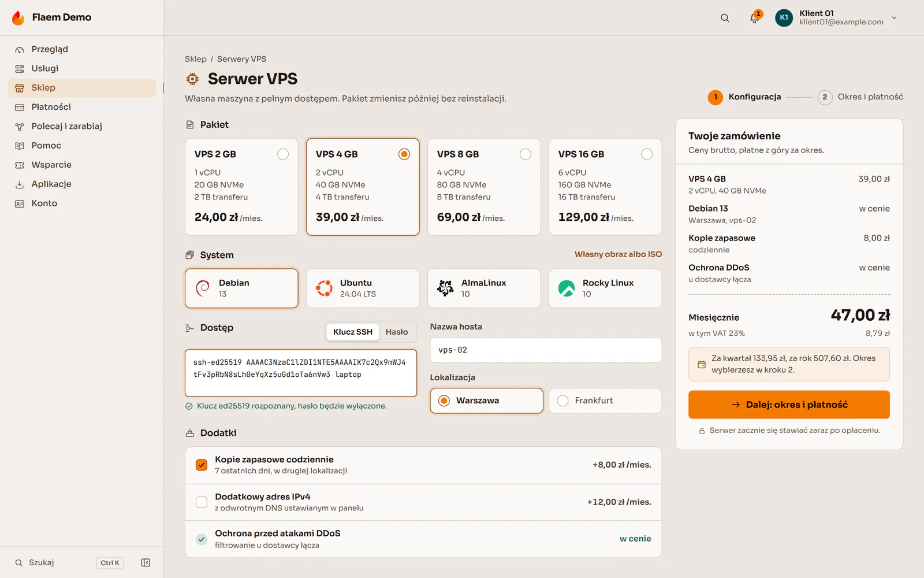Click the AlmaLinux logo icon
This screenshot has height=578, width=924.
pyautogui.click(x=445, y=288)
